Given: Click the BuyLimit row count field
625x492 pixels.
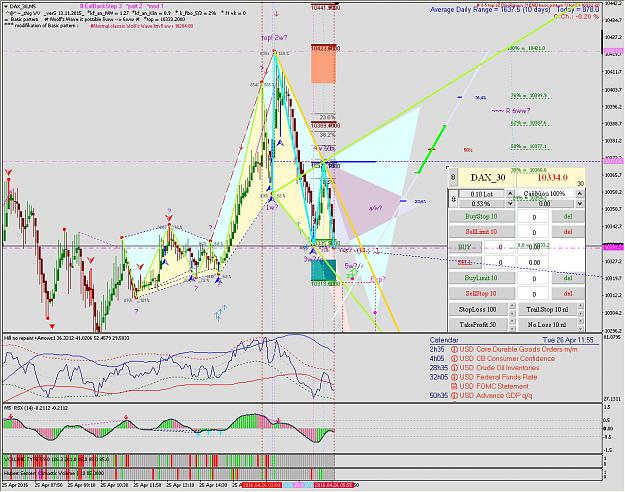Looking at the screenshot, I should pos(534,278).
